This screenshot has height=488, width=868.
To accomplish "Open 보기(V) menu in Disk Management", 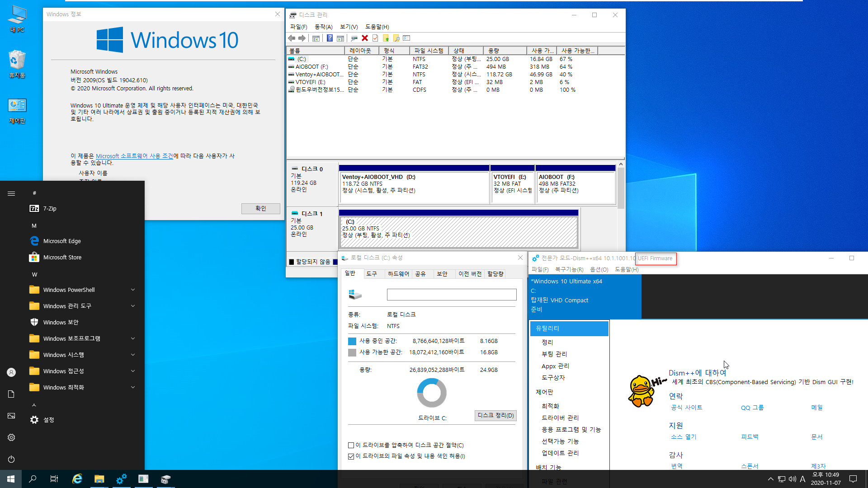I will point(349,27).
